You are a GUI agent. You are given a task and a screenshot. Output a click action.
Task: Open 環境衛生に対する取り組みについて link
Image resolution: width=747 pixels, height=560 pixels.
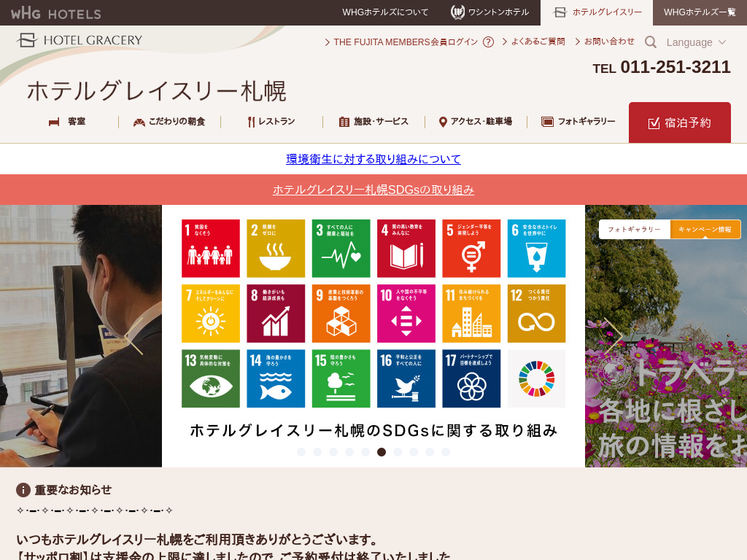373,159
